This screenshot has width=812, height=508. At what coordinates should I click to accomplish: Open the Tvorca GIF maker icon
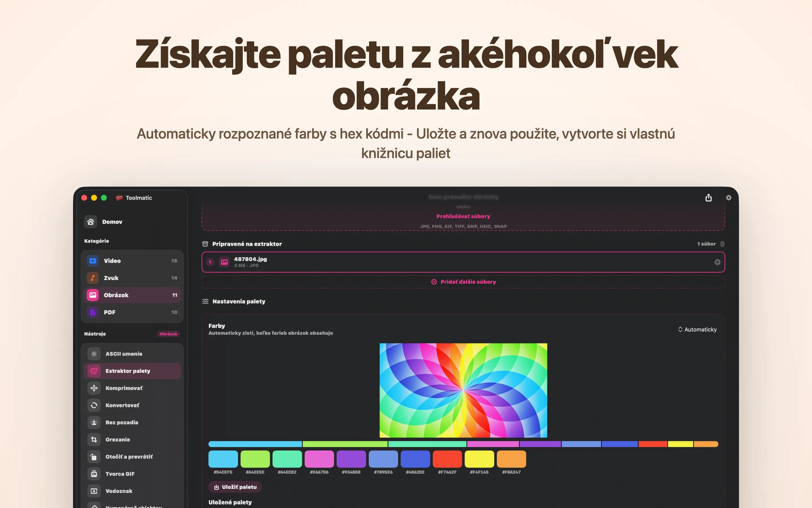point(94,474)
